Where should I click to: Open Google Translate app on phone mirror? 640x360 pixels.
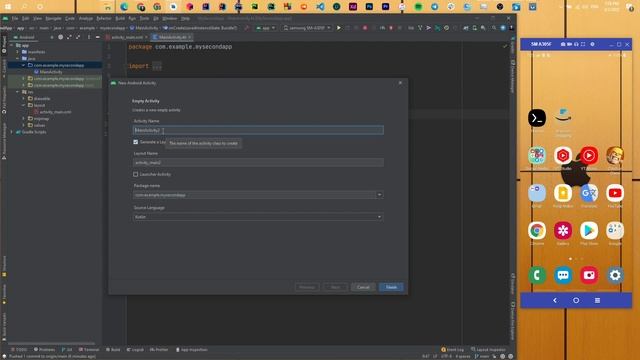(x=589, y=193)
